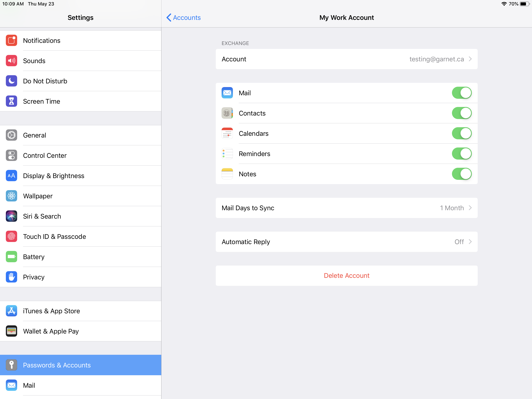Tap Delete Account
This screenshot has height=399, width=532.
click(346, 275)
